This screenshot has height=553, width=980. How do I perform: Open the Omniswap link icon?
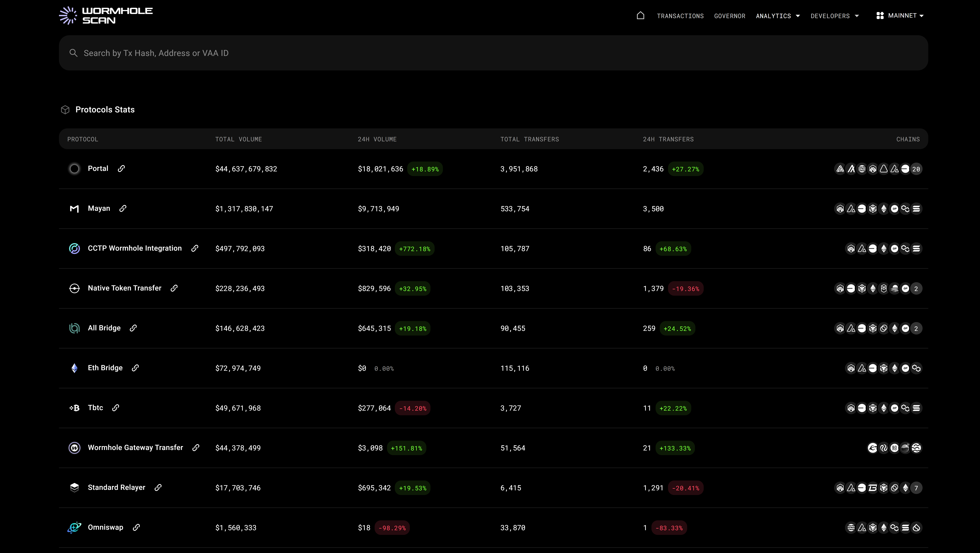coord(136,527)
